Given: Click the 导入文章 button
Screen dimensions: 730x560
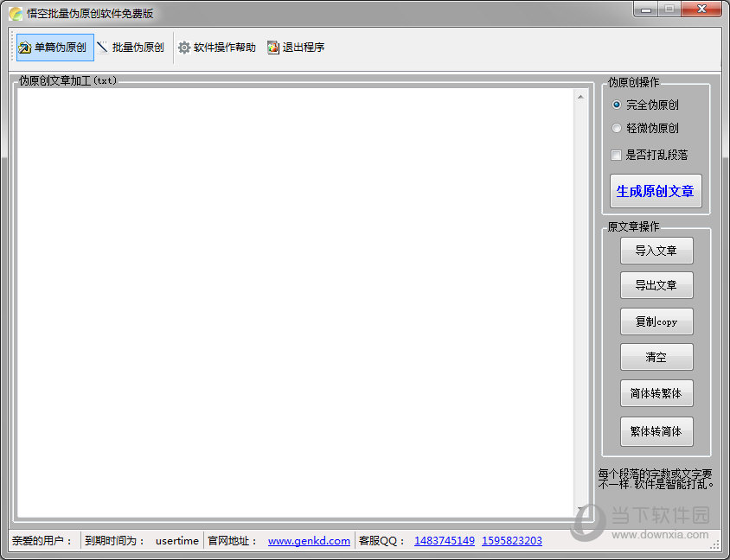Looking at the screenshot, I should click(x=656, y=251).
